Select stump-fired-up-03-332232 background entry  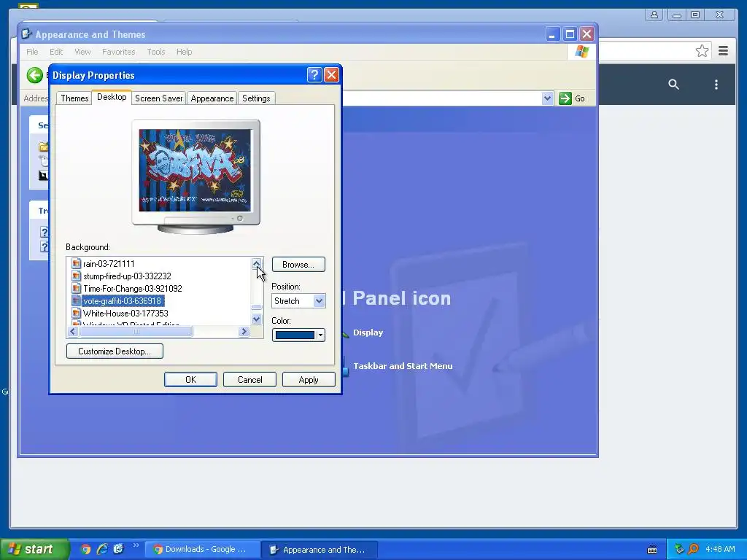[127, 276]
